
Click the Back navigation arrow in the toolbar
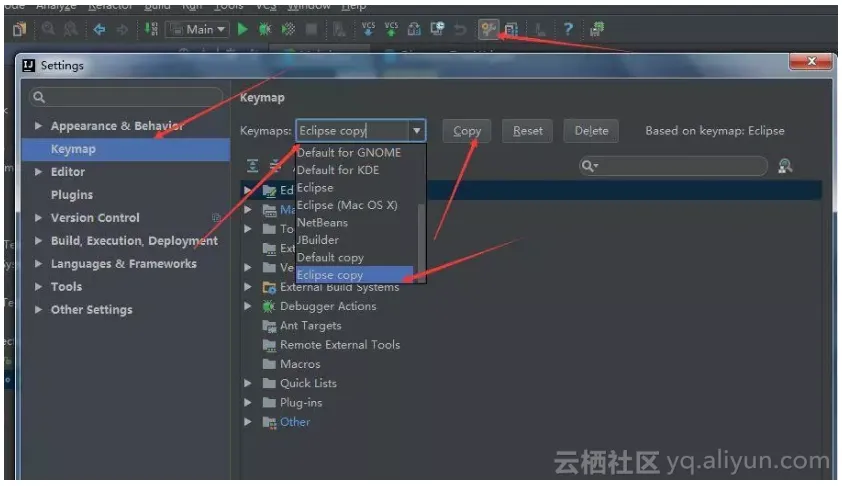click(x=99, y=29)
